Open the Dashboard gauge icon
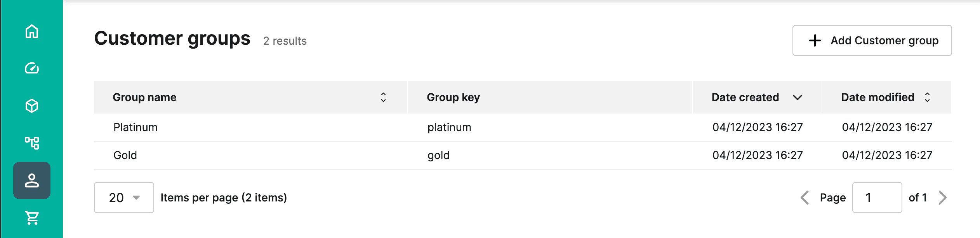980x238 pixels. [x=32, y=68]
